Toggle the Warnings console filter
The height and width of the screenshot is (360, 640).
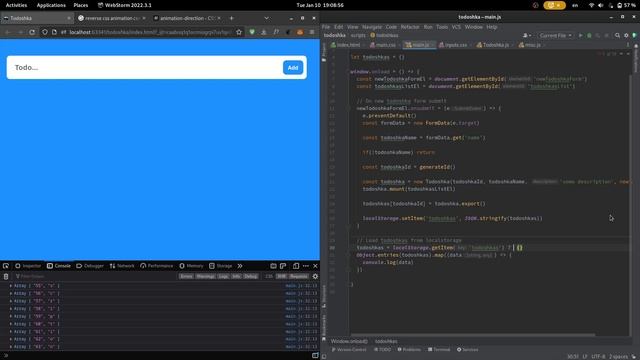click(205, 276)
